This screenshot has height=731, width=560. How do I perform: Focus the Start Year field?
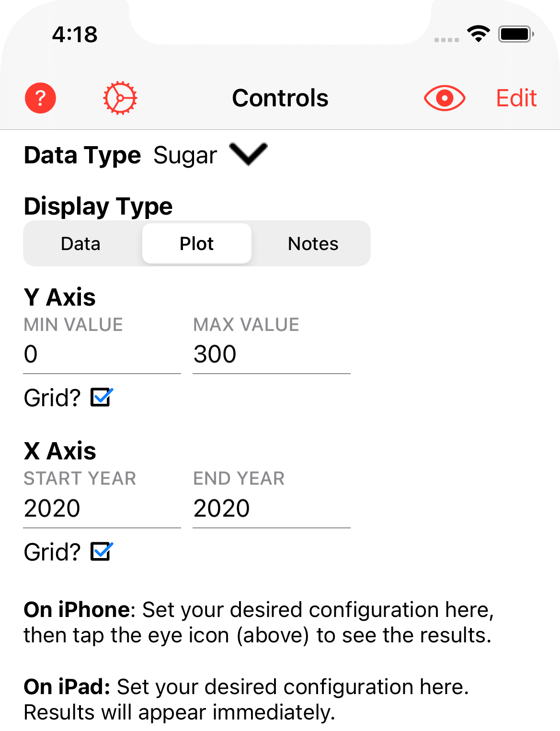102,508
